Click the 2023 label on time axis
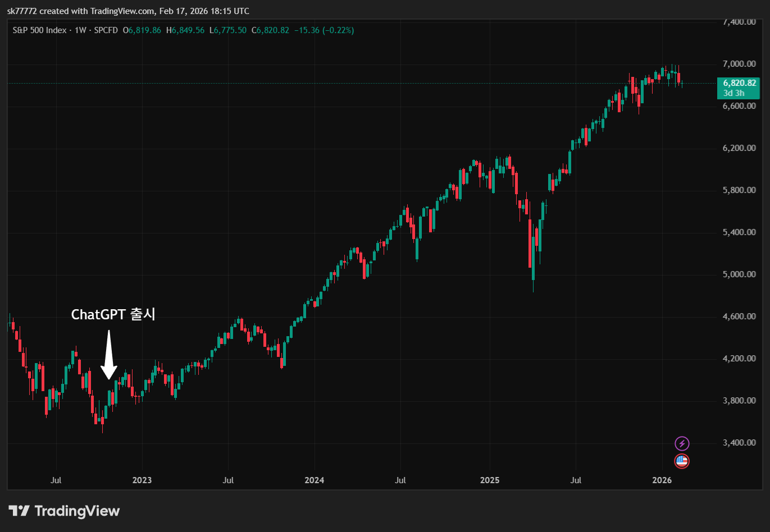Image resolution: width=770 pixels, height=532 pixels. [x=142, y=480]
